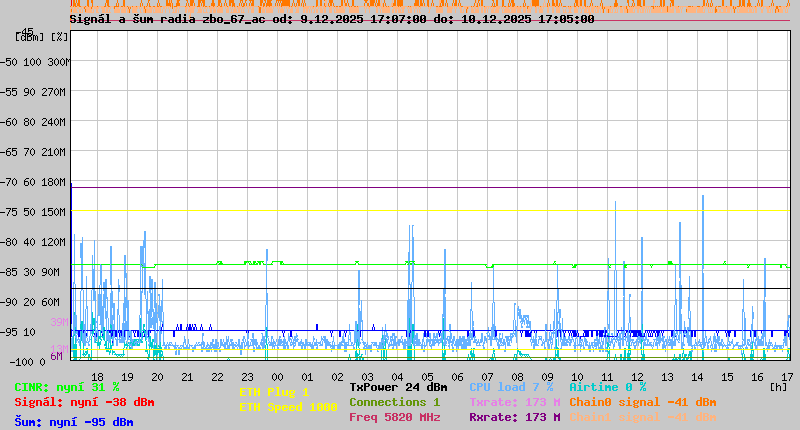This screenshot has width=800, height=430.
Task: Click the "Freq 5820 MHz" legend label
Action: coord(395,417)
